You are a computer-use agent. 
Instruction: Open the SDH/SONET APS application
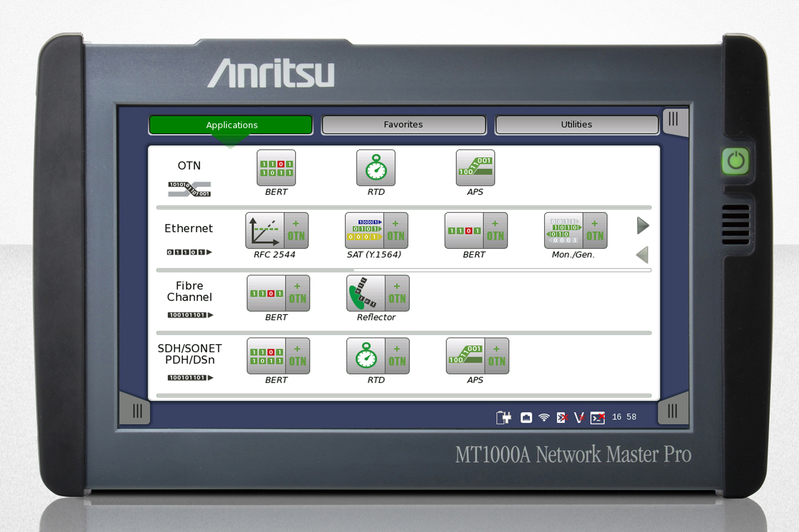466,356
